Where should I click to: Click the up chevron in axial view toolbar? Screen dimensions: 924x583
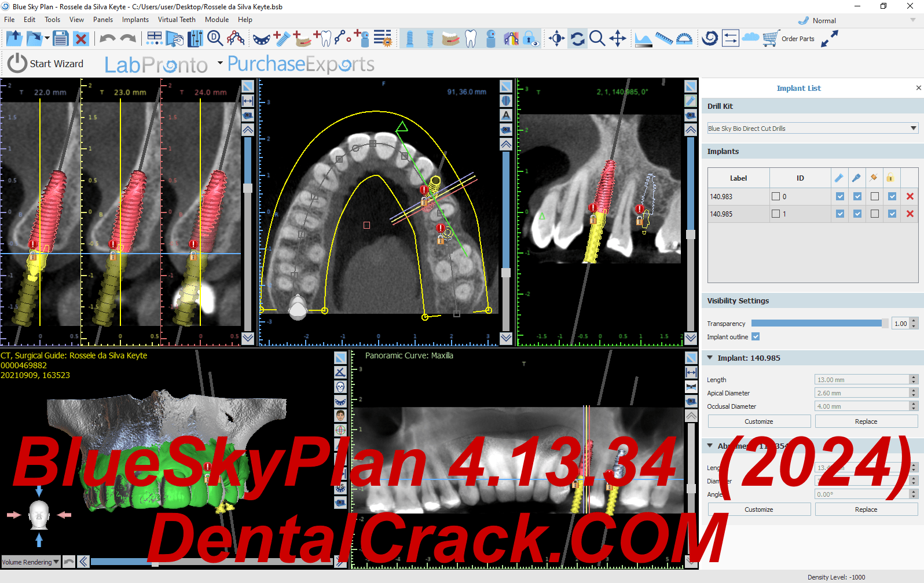506,145
